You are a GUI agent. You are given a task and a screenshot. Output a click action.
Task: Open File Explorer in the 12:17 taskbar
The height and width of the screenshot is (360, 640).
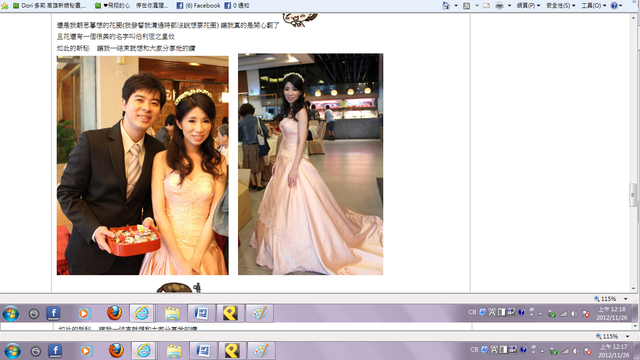click(x=174, y=351)
